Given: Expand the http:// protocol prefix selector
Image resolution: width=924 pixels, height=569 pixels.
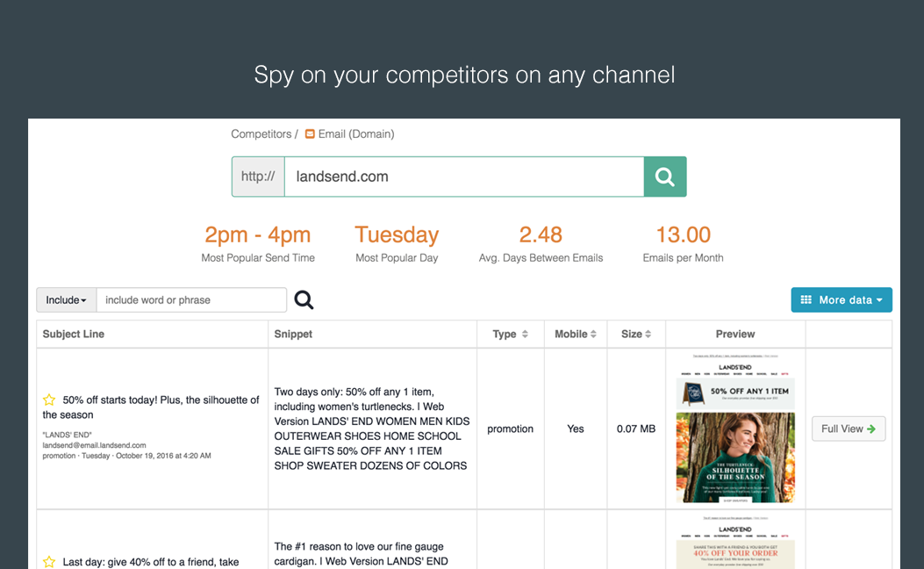Looking at the screenshot, I should click(258, 176).
